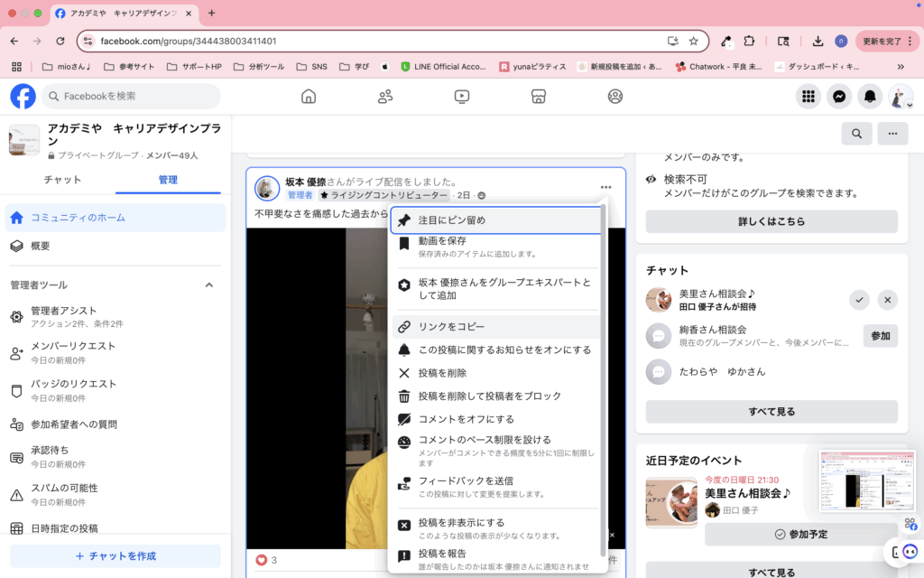Choose 投稿を削除して投稿者をブロック

tap(495, 396)
